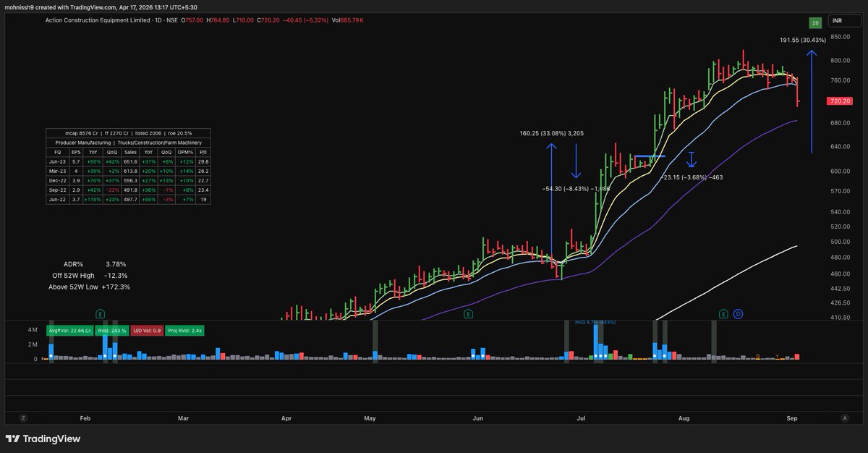Click the Jul label on time axis
Viewport: 868px width, 453px height.
[580, 418]
